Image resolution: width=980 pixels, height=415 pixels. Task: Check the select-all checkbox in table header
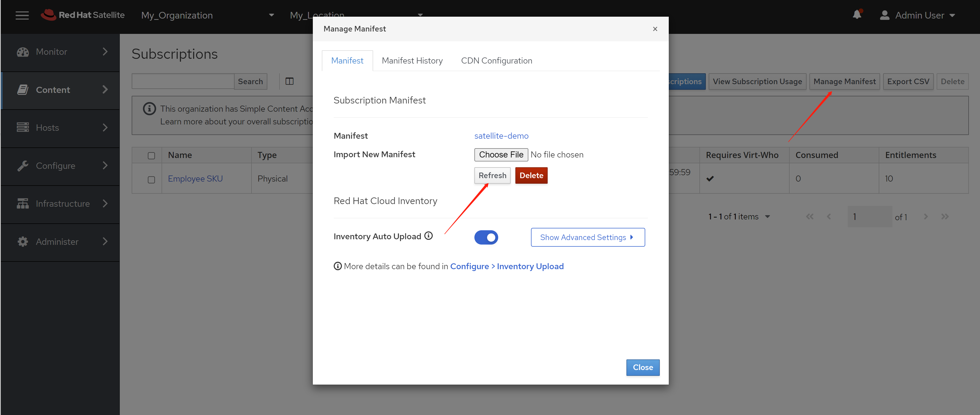click(152, 155)
